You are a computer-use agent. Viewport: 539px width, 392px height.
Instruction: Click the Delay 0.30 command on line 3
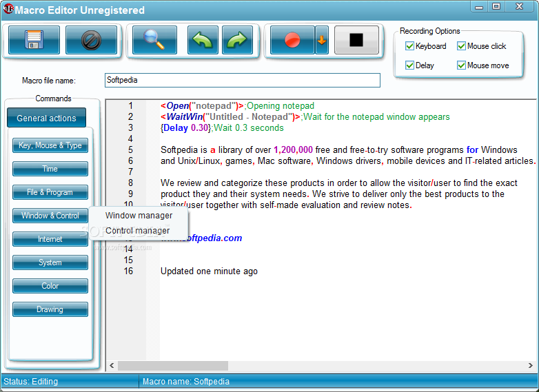[185, 128]
